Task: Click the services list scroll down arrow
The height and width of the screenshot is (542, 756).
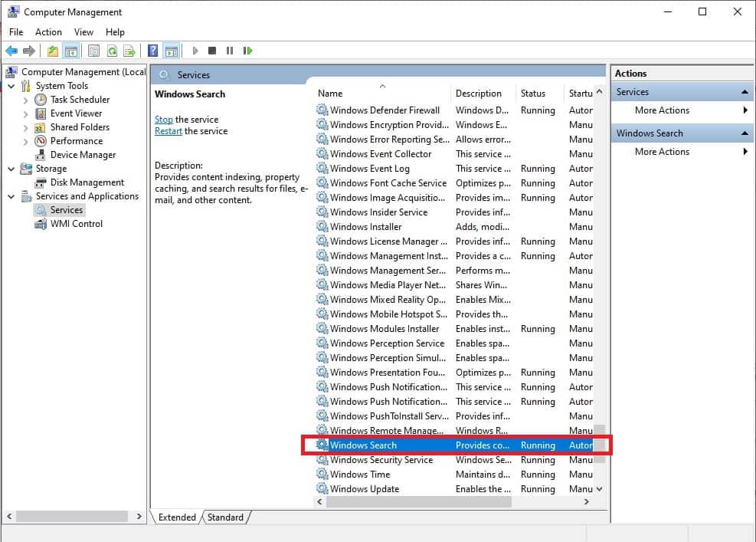Action: 599,489
